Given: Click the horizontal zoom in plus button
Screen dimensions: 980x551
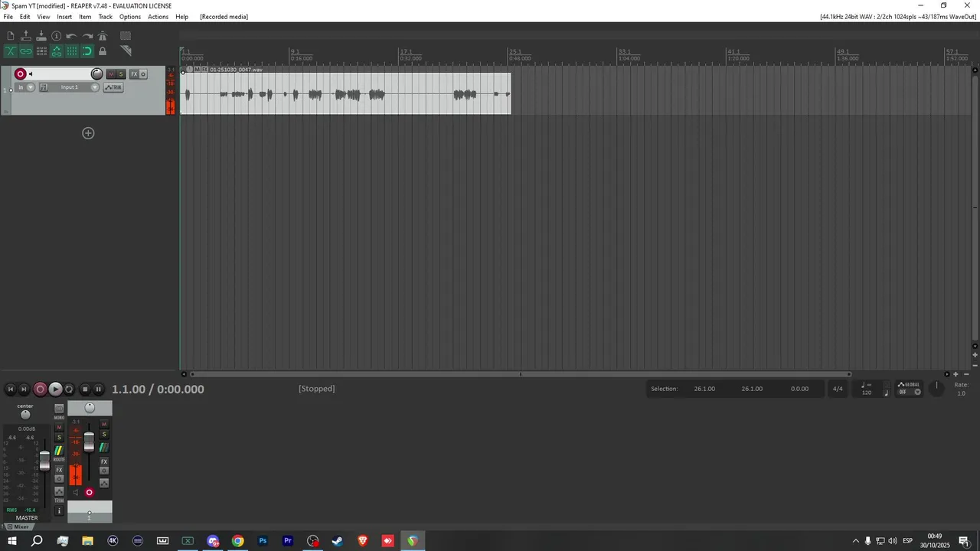Looking at the screenshot, I should tap(955, 374).
